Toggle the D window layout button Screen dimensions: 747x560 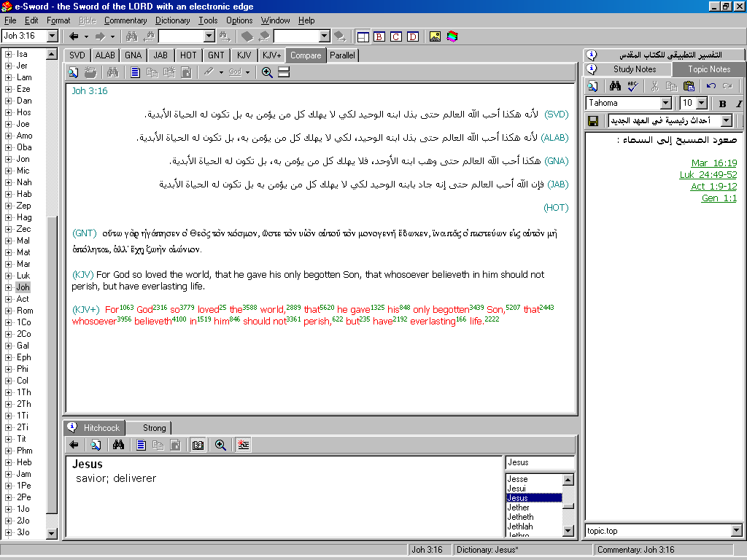click(x=413, y=36)
